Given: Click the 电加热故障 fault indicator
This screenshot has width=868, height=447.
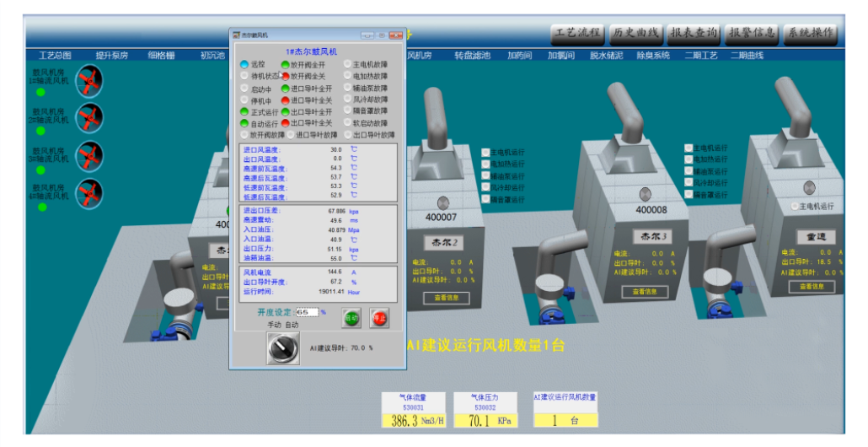Looking at the screenshot, I should coord(348,76).
